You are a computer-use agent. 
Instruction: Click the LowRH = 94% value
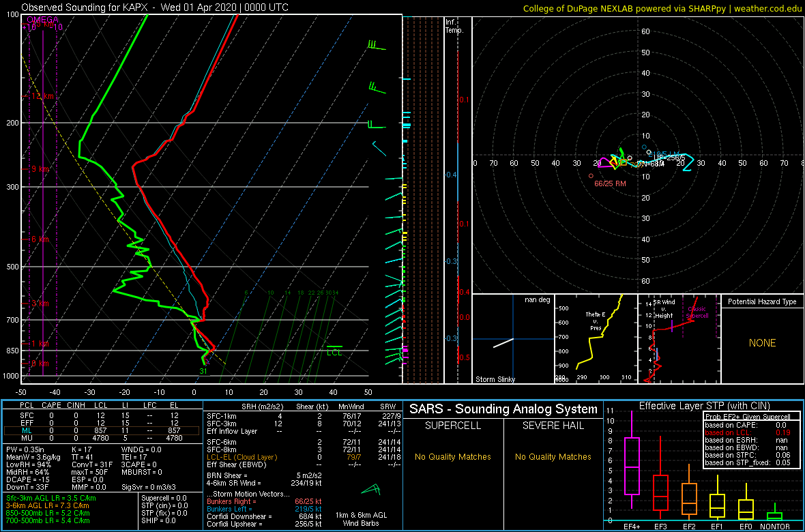pos(28,465)
